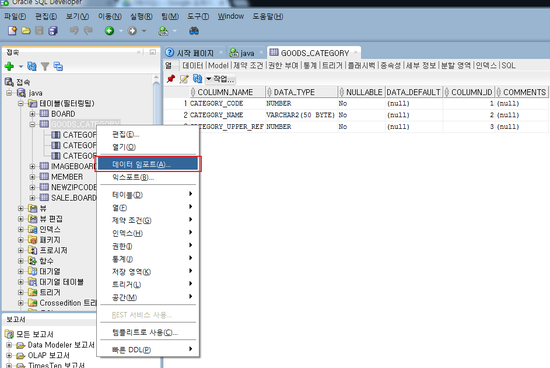This screenshot has height=368, width=550.
Task: Select the SALE_BOARD table in tree
Action: pyautogui.click(x=74, y=198)
